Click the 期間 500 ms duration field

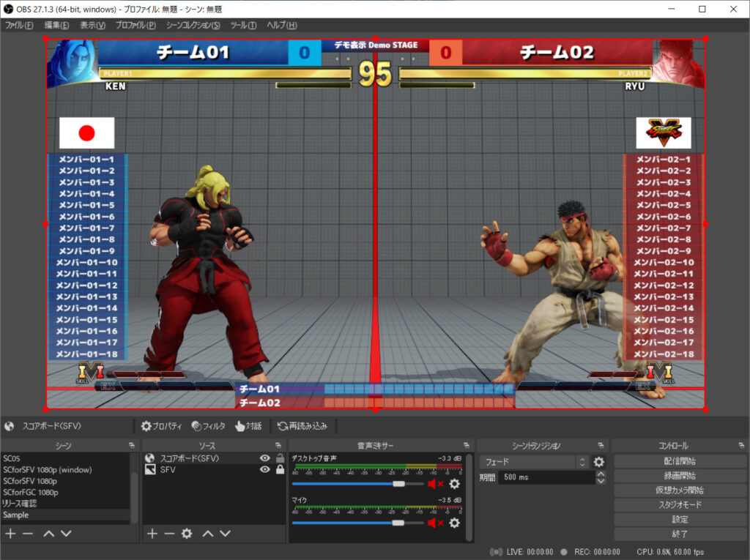[547, 477]
